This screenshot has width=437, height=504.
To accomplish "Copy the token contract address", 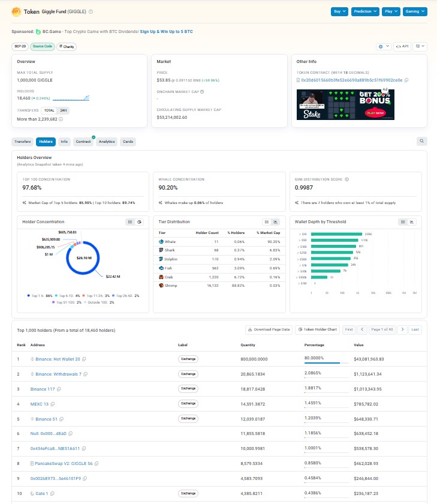I will pyautogui.click(x=406, y=80).
